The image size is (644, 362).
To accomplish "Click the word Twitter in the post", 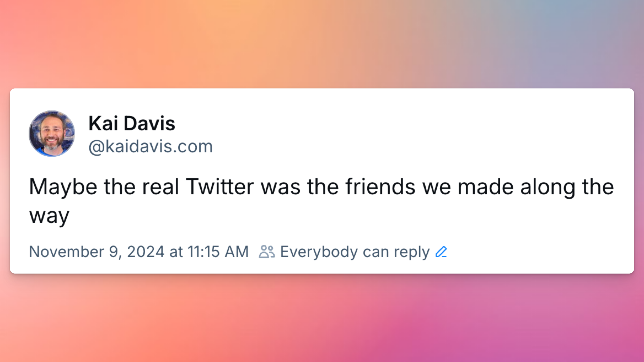I will 220,187.
